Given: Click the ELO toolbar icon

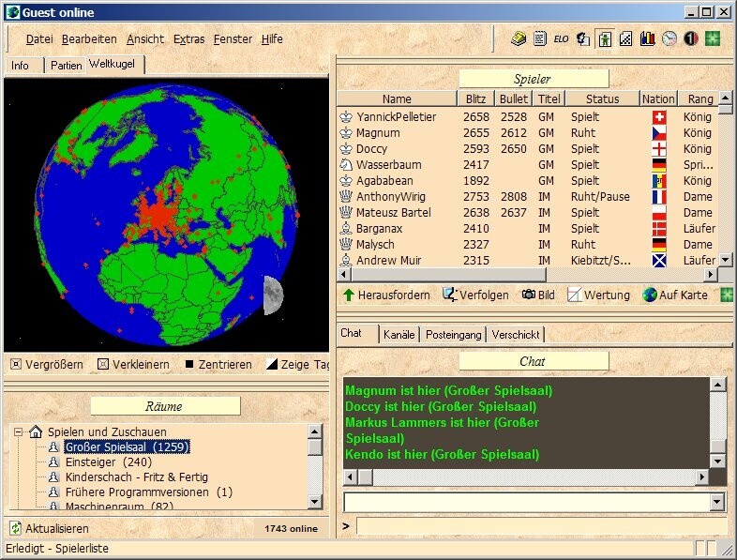Looking at the screenshot, I should pos(561,38).
